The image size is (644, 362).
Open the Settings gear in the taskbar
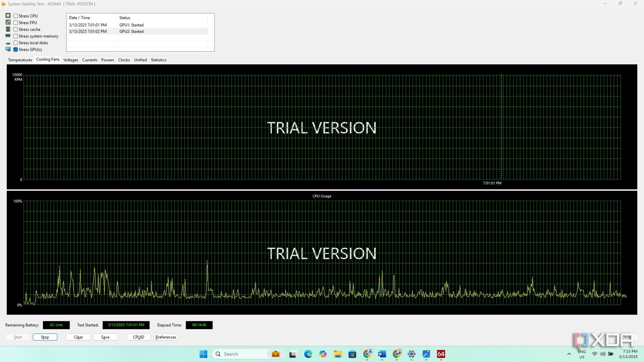tap(411, 354)
